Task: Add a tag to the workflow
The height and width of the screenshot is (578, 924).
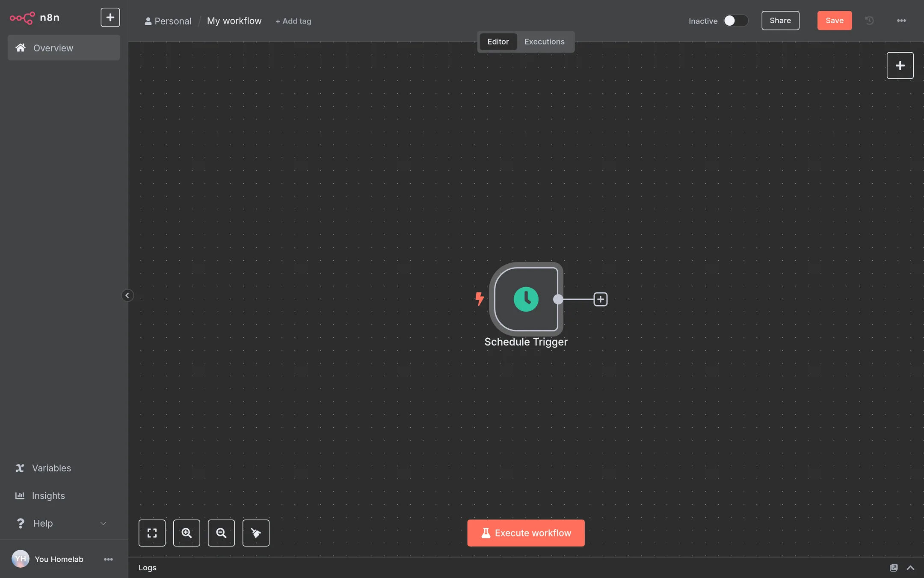Action: click(x=293, y=21)
